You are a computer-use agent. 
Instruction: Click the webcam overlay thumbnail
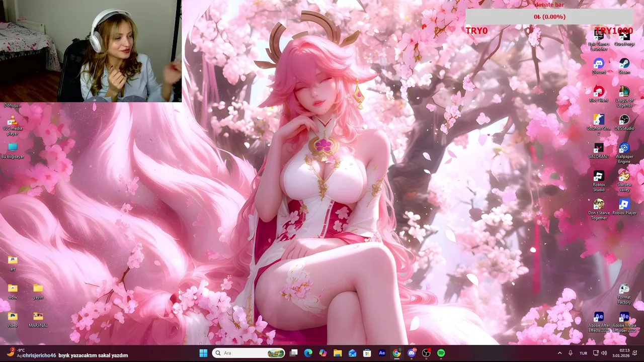[x=91, y=51]
